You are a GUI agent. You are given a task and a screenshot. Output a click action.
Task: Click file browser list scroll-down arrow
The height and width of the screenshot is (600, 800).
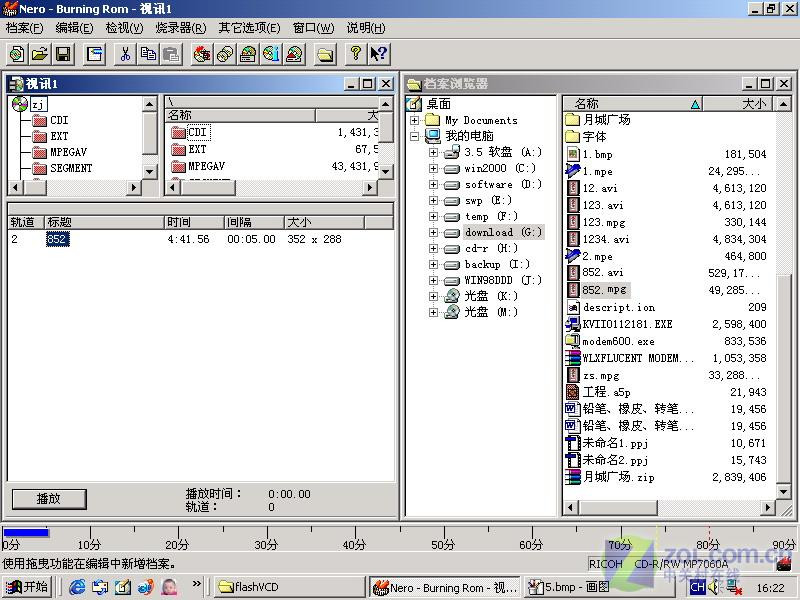tap(783, 491)
